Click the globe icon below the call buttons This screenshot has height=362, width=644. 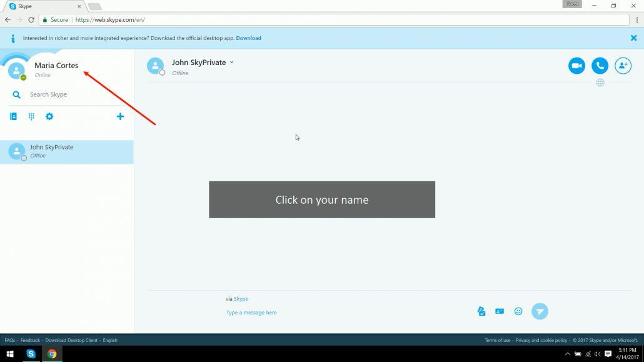coord(600,83)
